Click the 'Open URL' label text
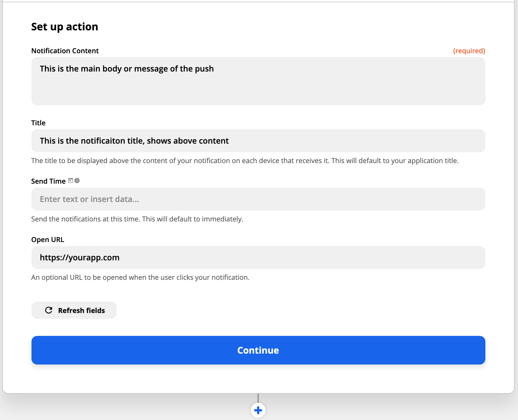This screenshot has width=518, height=420. (48, 240)
